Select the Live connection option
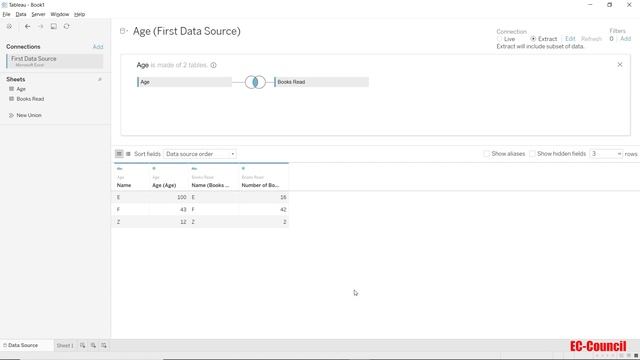640x360 pixels. coord(500,39)
